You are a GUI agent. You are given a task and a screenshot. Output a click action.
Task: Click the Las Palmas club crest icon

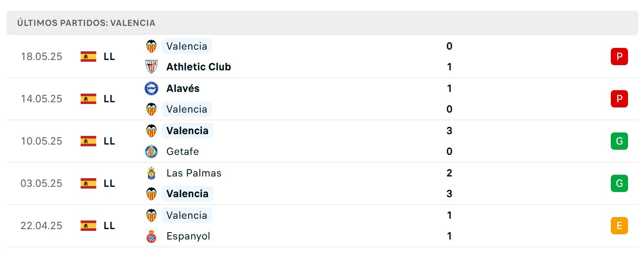click(151, 173)
